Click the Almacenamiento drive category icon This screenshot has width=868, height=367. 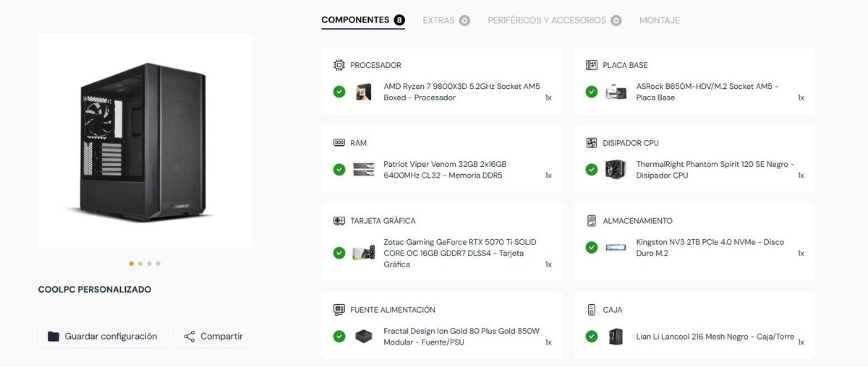tap(592, 221)
